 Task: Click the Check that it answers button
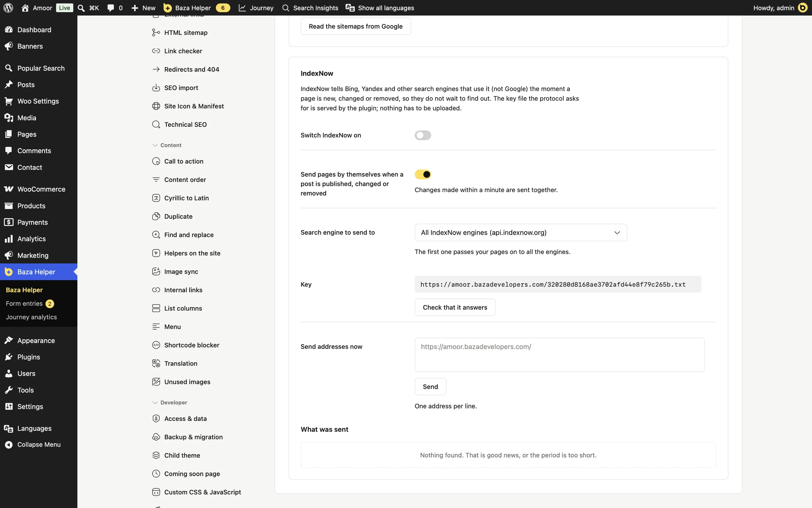pyautogui.click(x=455, y=307)
